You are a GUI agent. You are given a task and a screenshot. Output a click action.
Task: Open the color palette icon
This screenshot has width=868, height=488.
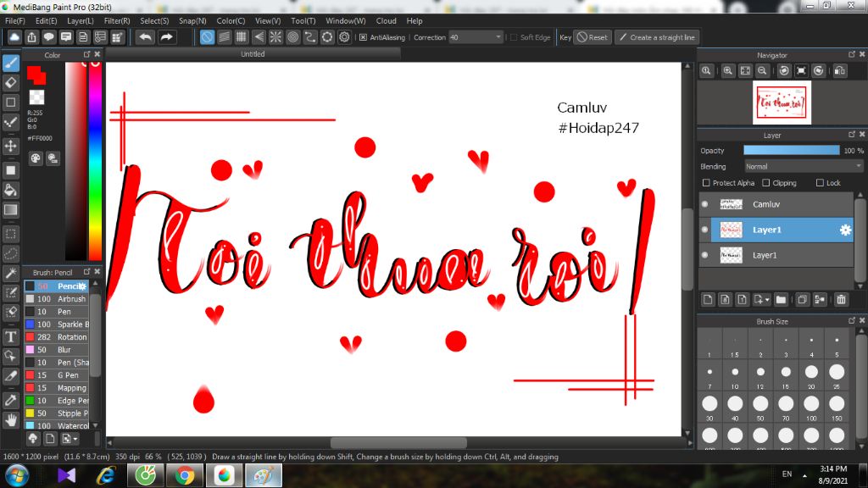tap(36, 158)
